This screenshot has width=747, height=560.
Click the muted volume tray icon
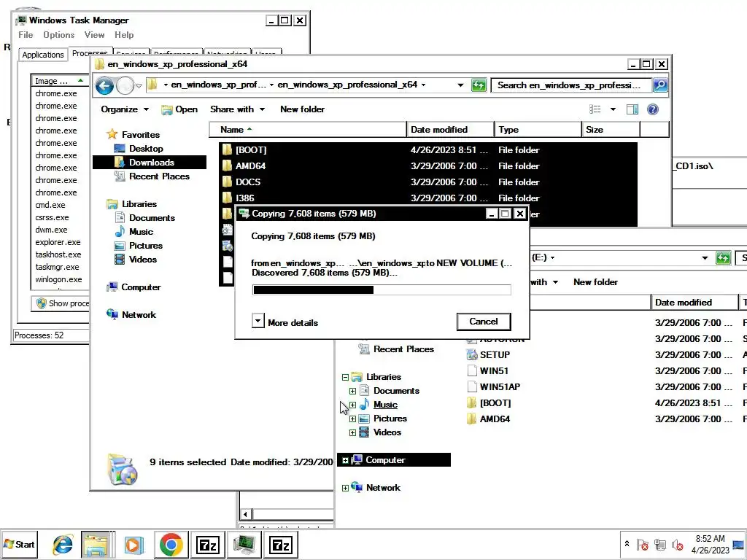[x=677, y=544]
